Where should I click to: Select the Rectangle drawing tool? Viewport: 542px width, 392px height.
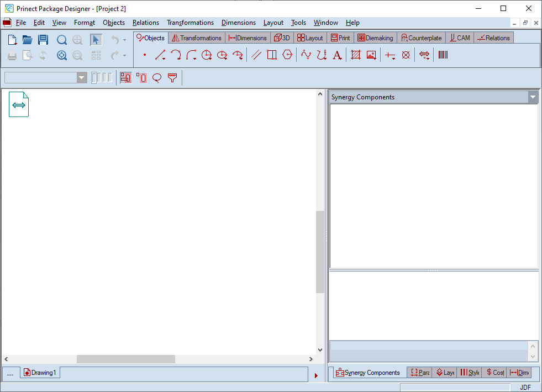272,55
